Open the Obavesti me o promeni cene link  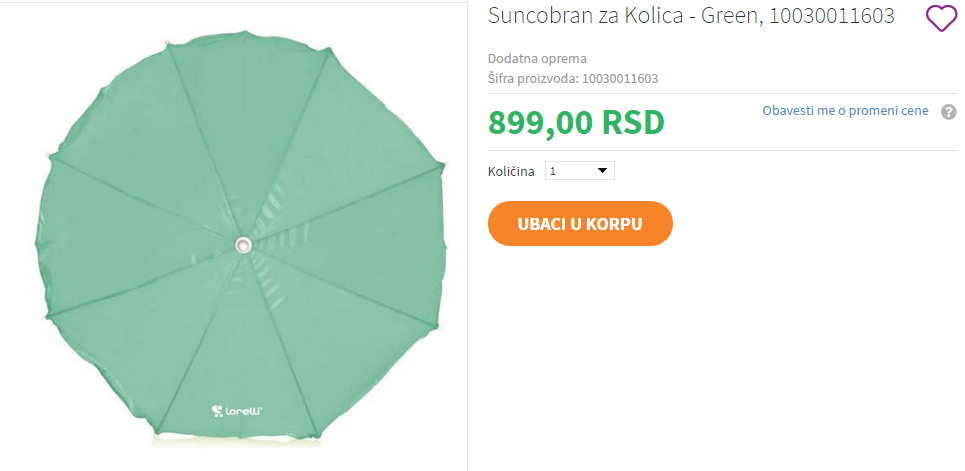pyautogui.click(x=845, y=111)
